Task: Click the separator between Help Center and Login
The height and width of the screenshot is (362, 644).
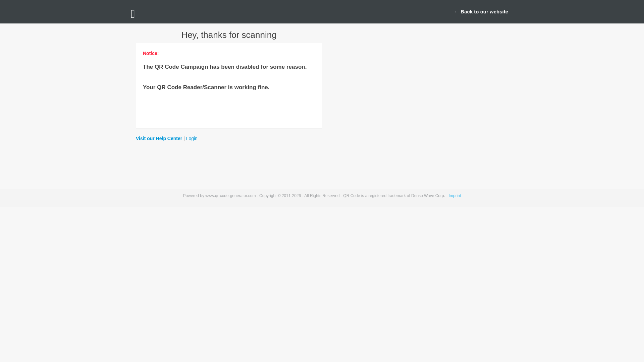Action: [x=184, y=138]
